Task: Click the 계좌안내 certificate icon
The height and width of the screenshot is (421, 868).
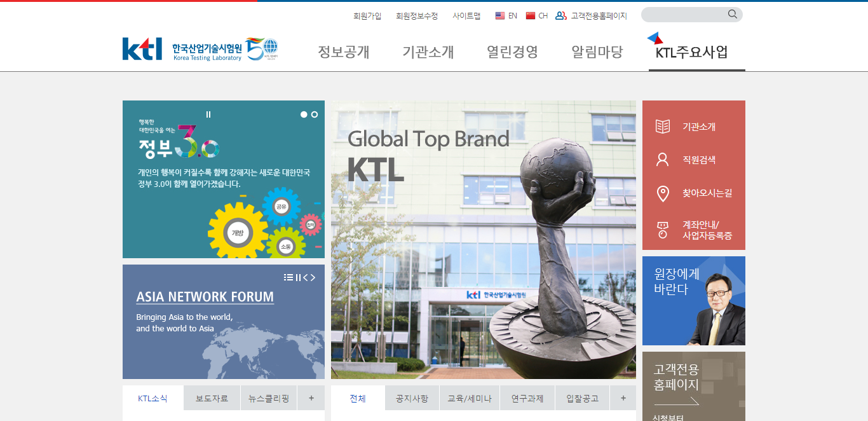Action: tap(663, 230)
